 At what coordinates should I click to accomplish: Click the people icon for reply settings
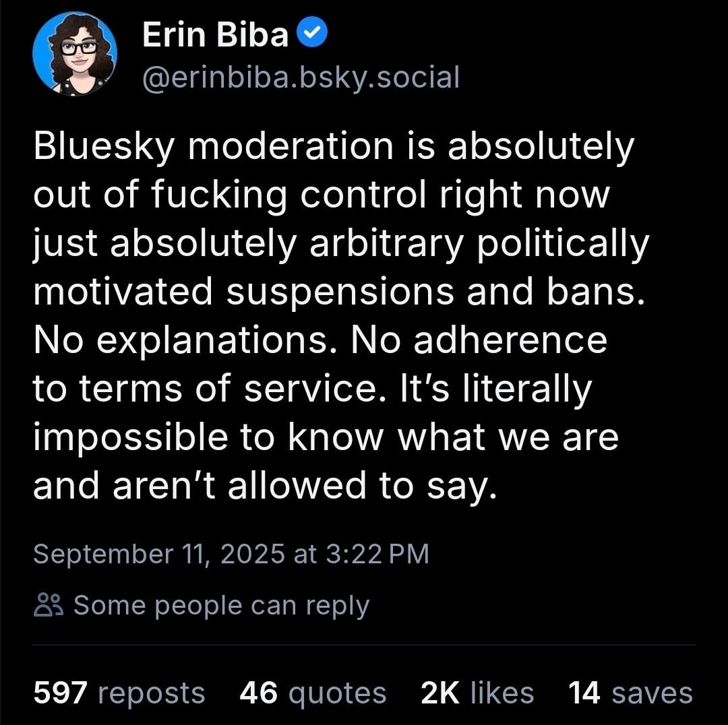tap(48, 606)
